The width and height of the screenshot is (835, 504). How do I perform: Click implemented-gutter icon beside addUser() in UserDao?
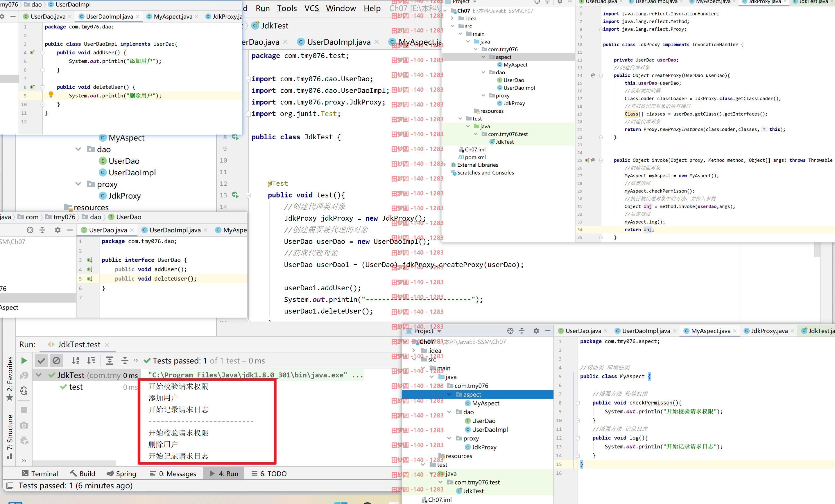coord(89,270)
